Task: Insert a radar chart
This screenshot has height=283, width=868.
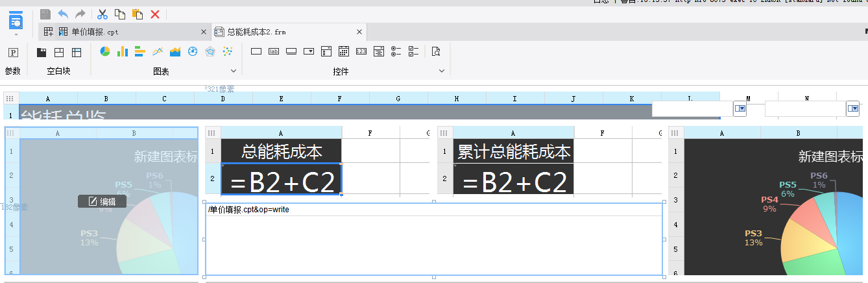Action: (210, 51)
